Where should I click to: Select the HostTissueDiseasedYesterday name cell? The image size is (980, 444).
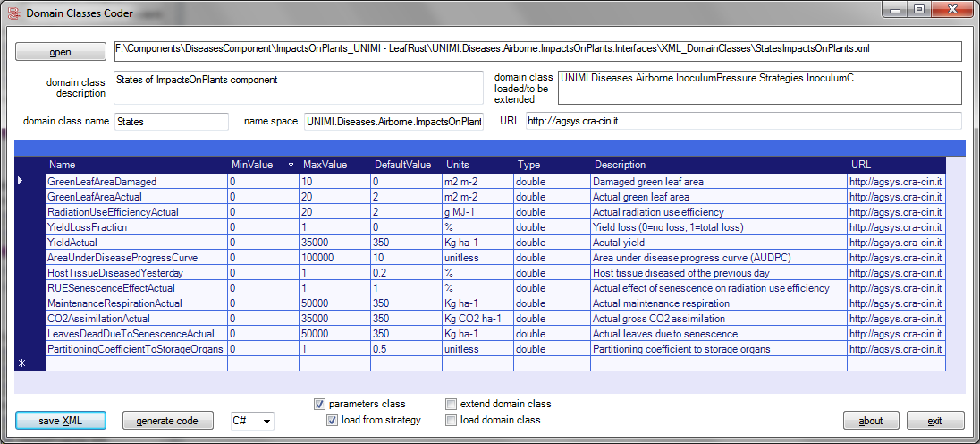pos(136,273)
